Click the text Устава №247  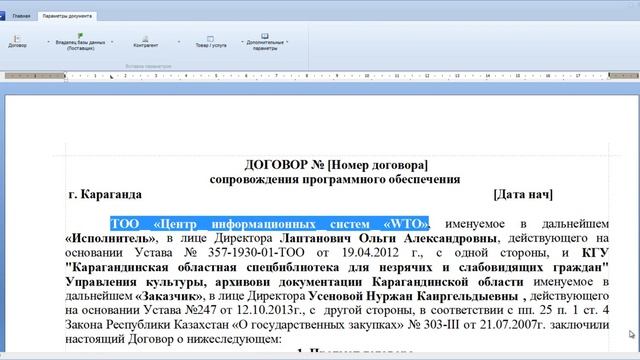coord(179,310)
